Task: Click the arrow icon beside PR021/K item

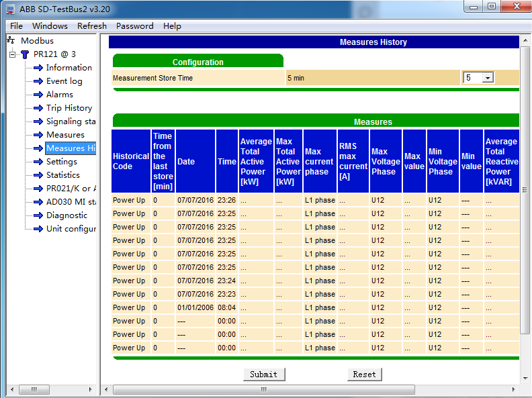Action: click(x=38, y=189)
